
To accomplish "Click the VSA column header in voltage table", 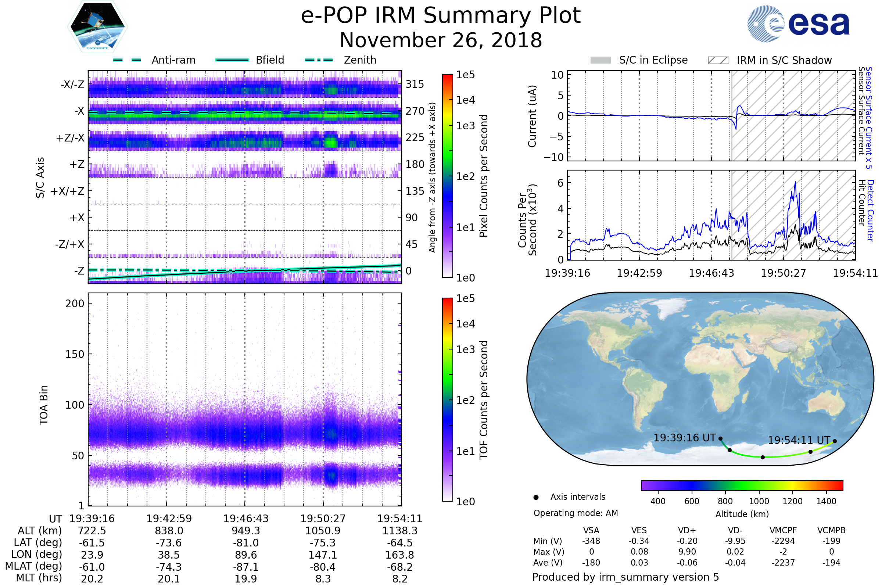I will pyautogui.click(x=591, y=530).
